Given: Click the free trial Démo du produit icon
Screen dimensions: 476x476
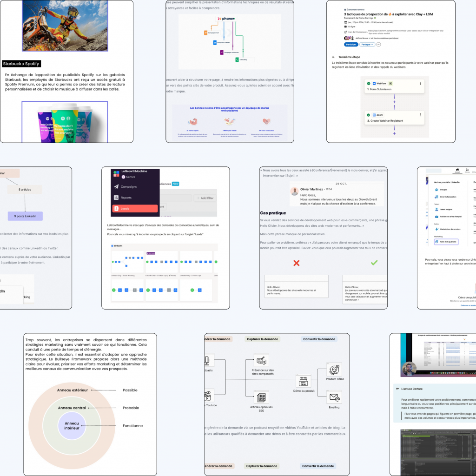Looking at the screenshot, I should click(x=304, y=381).
